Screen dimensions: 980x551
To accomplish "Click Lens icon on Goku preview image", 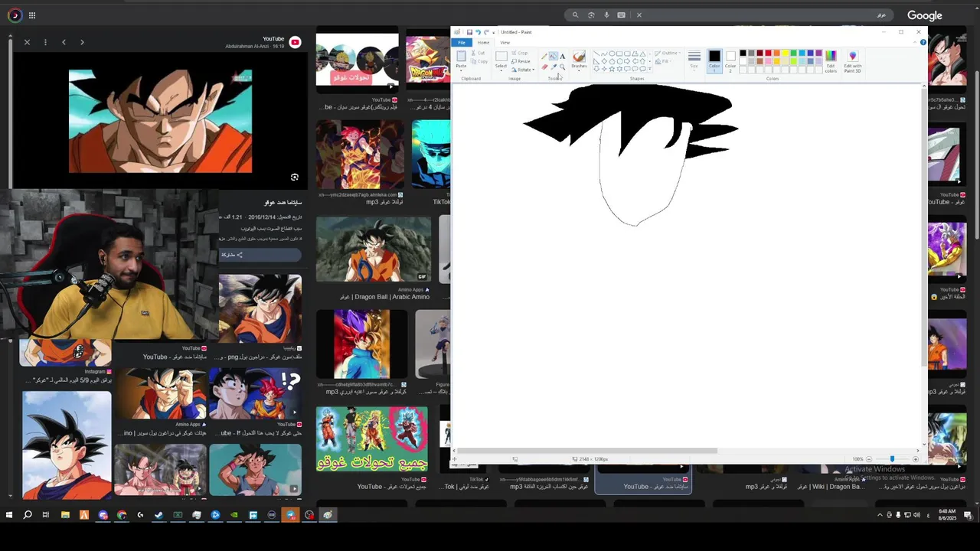I will [x=294, y=177].
